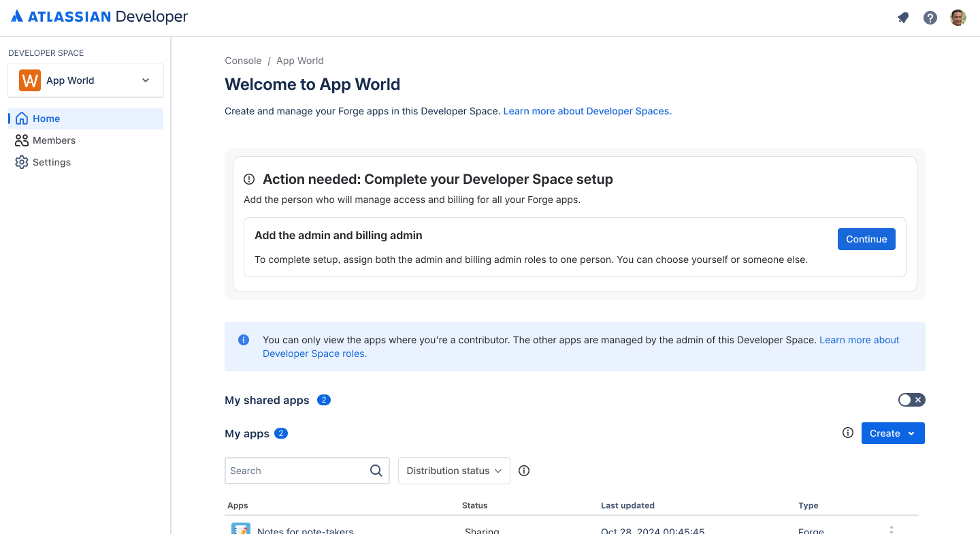Click the Atlassian Developer logo
The width and height of the screenshot is (980, 534).
99,17
